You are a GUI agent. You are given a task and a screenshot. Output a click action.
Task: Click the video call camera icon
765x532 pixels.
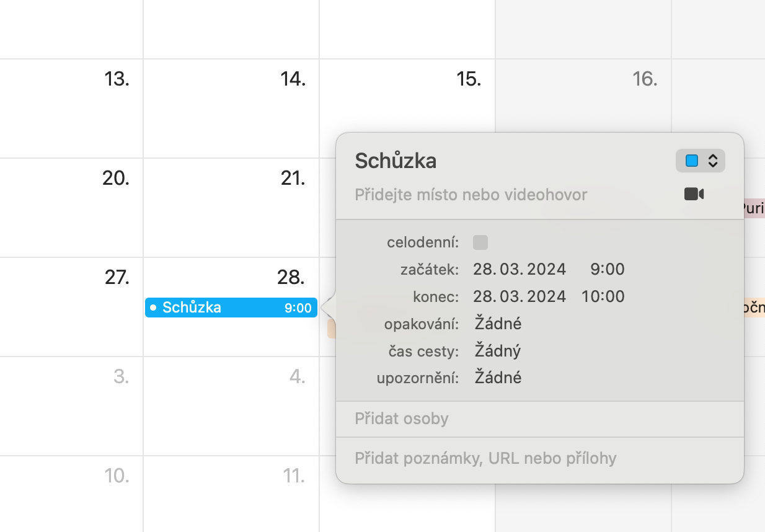point(694,195)
